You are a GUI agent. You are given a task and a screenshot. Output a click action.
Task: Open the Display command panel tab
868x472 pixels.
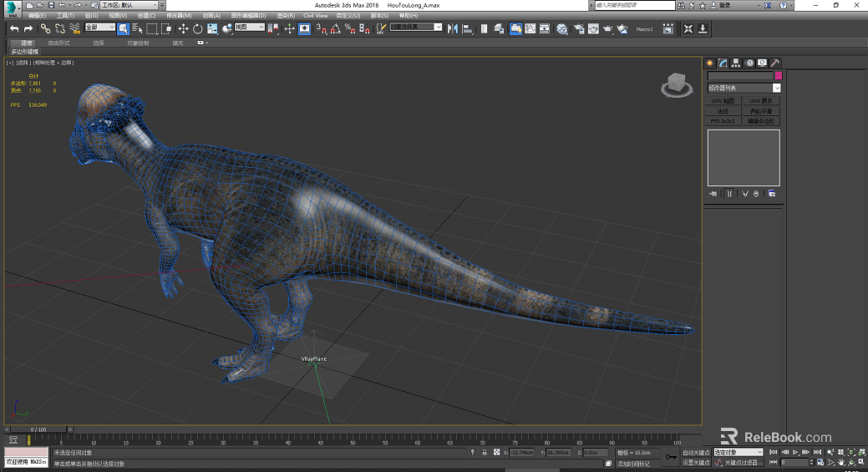(762, 63)
